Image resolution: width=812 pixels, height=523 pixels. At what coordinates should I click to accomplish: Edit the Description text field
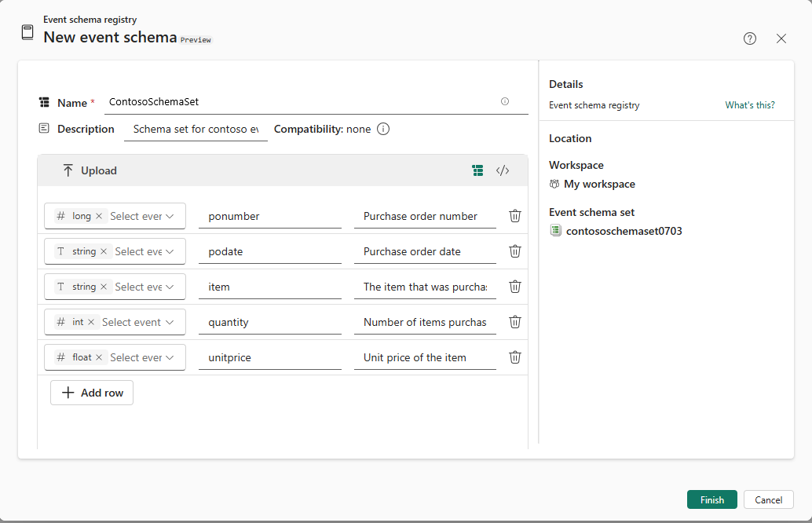(196, 130)
